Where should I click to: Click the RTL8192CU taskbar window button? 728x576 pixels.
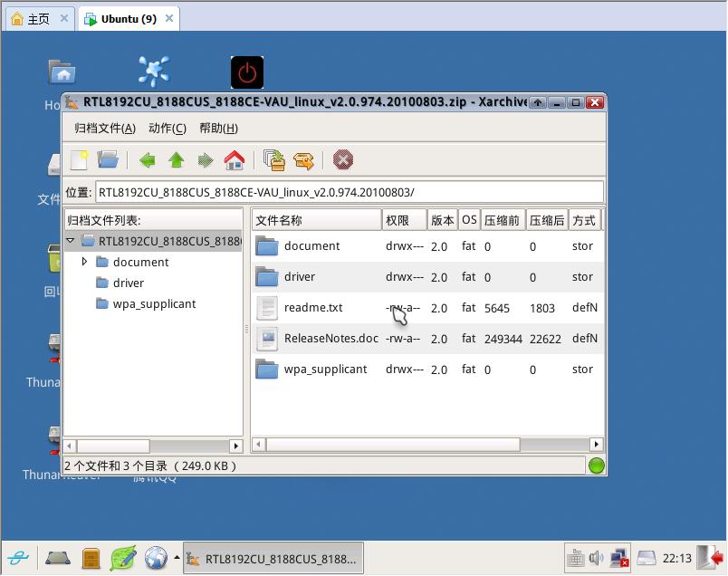pyautogui.click(x=273, y=559)
